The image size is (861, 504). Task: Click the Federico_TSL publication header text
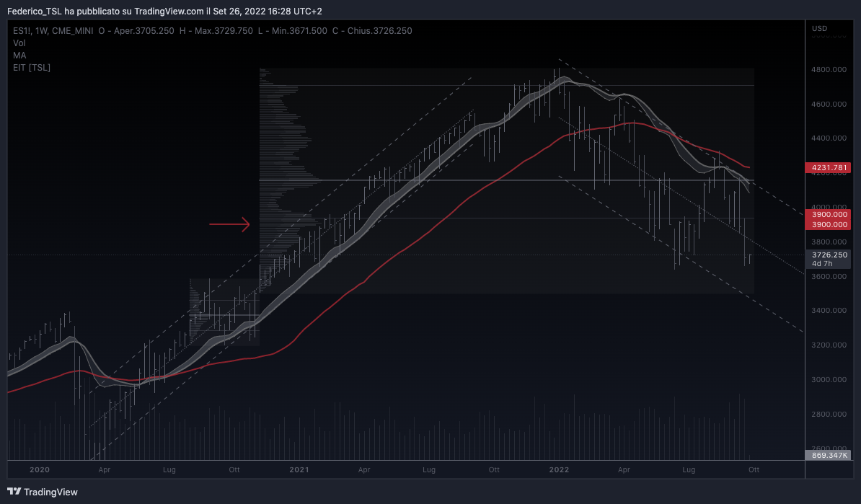[x=164, y=11]
